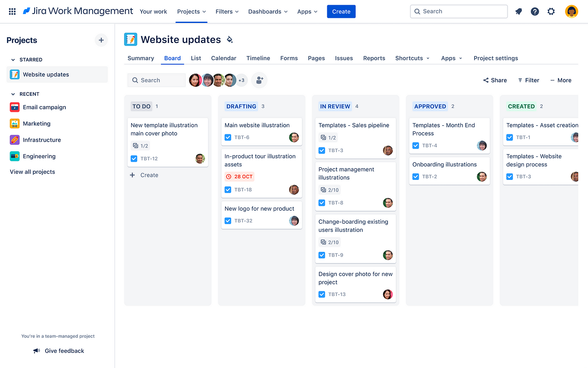
Task: Open the New logo for new product card
Action: 262,215
